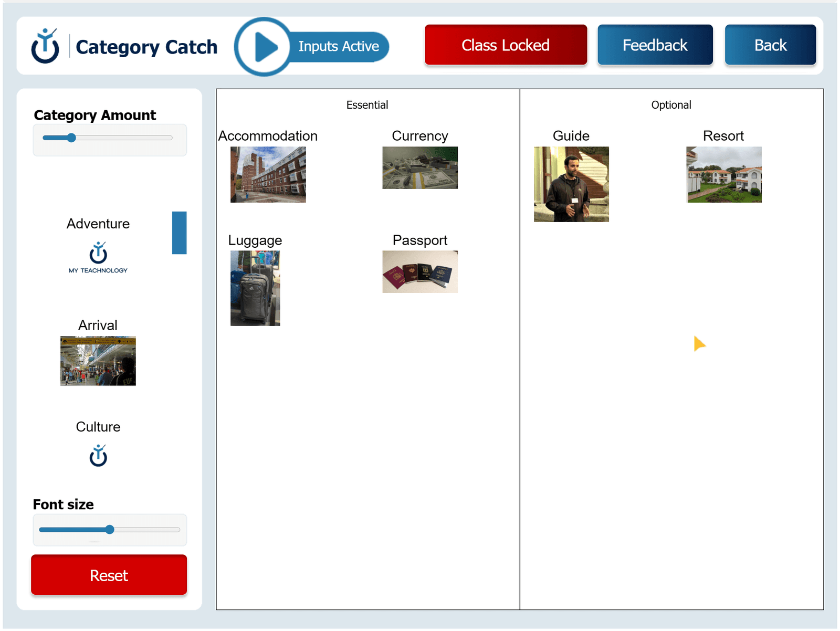Click the Class Locked button
Screen dimensions: 840x631
click(506, 45)
